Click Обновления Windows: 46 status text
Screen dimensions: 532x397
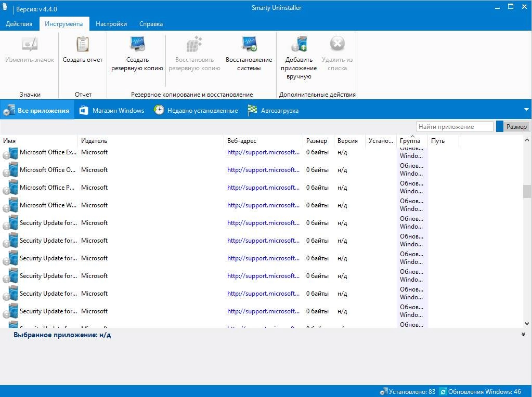point(485,392)
